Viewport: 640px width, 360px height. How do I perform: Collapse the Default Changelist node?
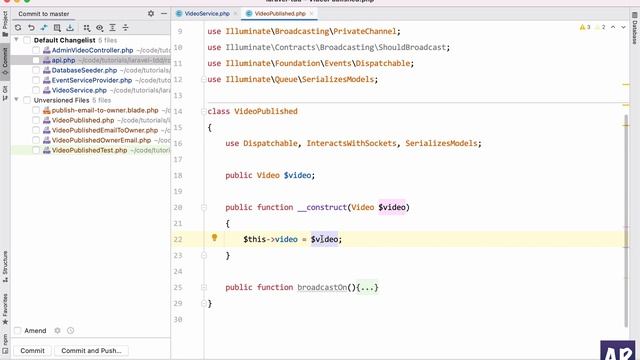coord(16,40)
